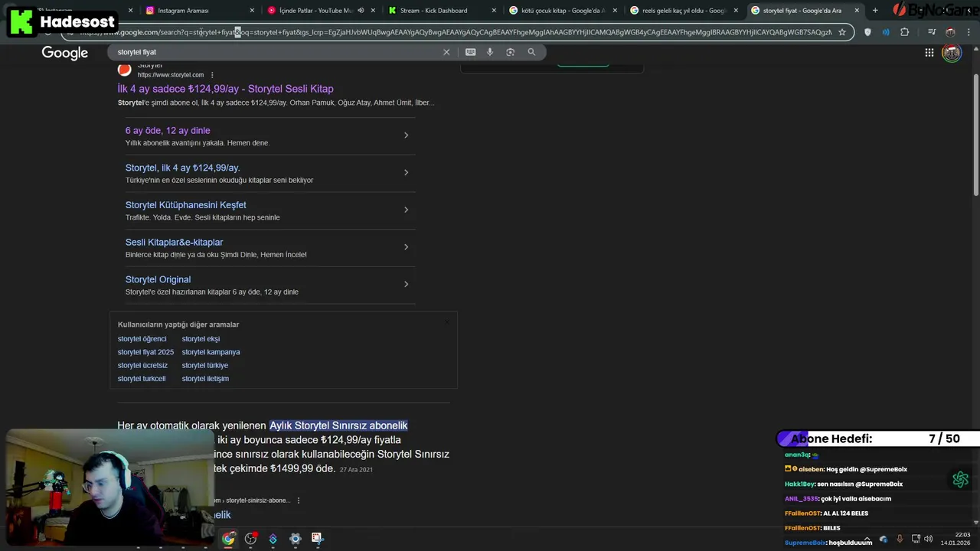The image size is (980, 551).
Task: Search related 'storytel öğrenci'
Action: pos(142,339)
